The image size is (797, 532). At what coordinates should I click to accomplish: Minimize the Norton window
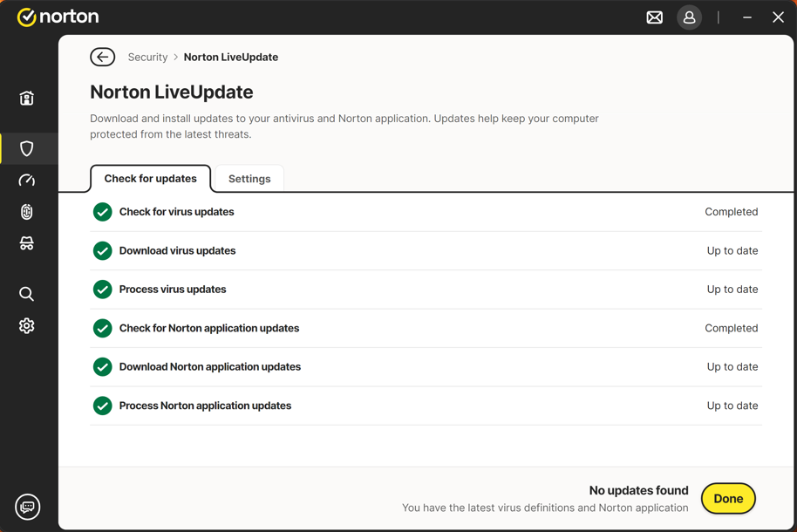pyautogui.click(x=747, y=17)
